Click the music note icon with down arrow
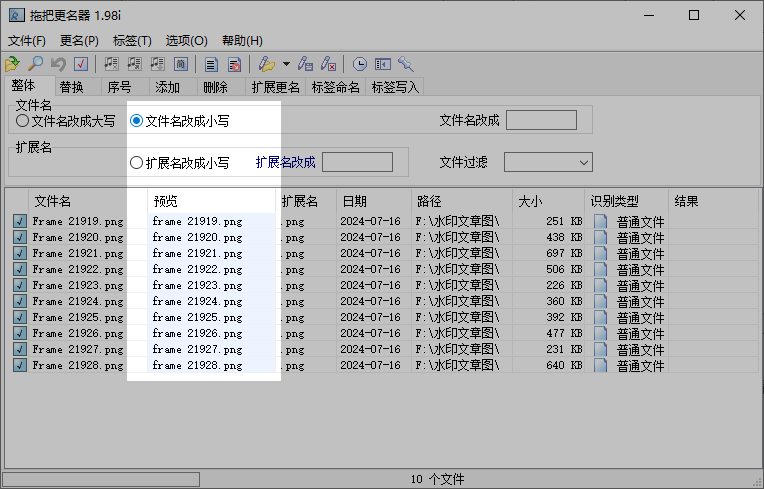764x489 pixels. coord(157,64)
